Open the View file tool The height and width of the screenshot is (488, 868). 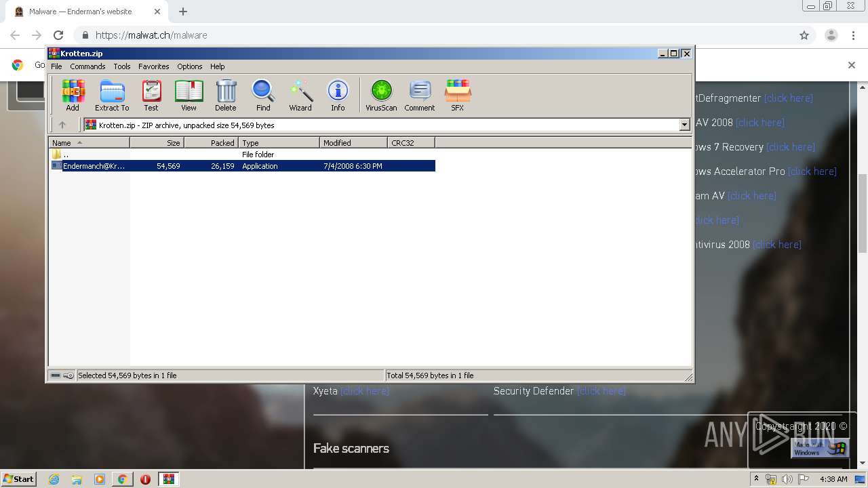[x=189, y=95]
